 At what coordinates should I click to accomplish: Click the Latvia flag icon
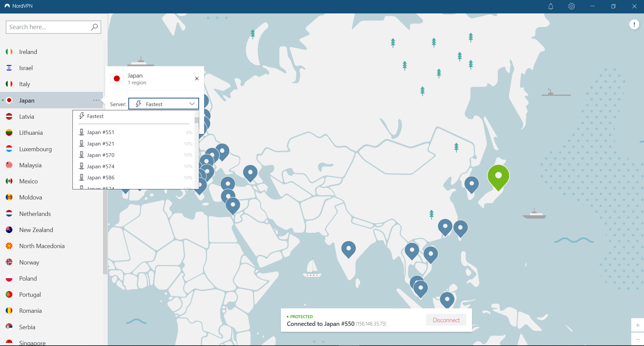click(x=9, y=116)
